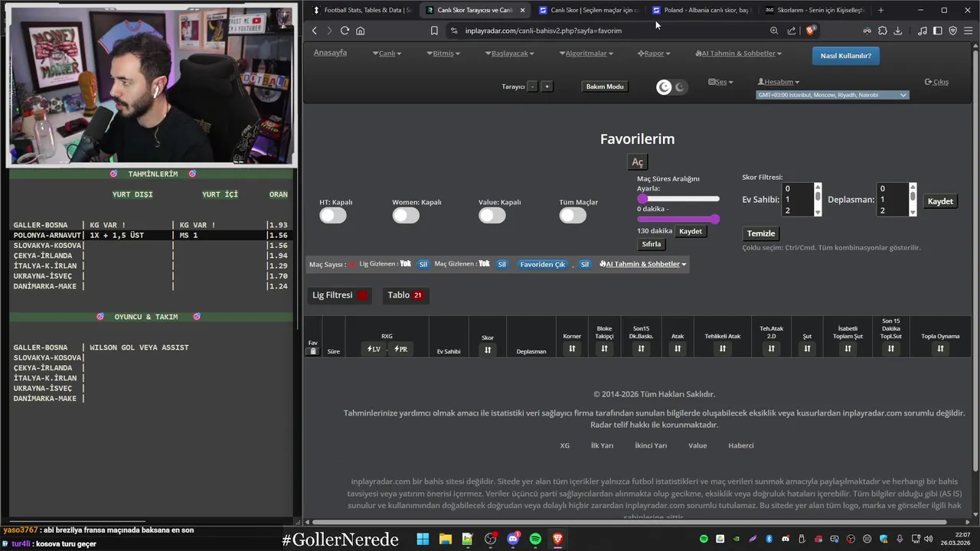Click the browser address bar URL
The height and width of the screenshot is (551, 980).
click(544, 31)
